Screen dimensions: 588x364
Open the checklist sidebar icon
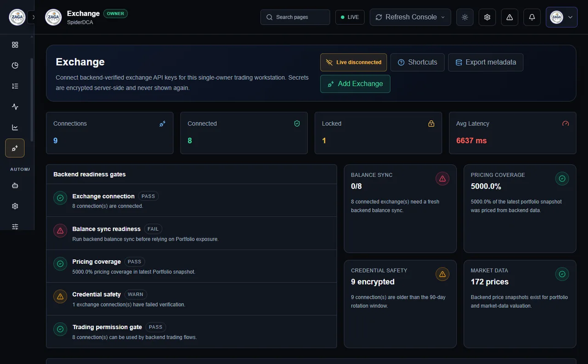click(x=15, y=86)
